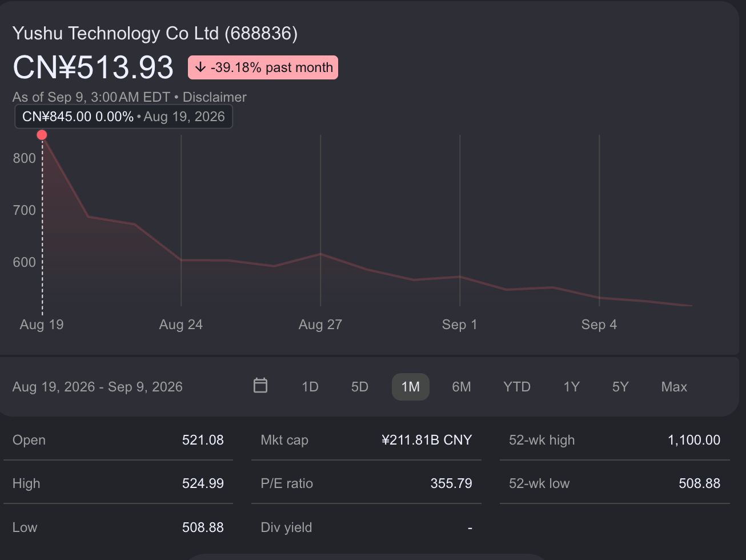Viewport: 746px width, 560px height.
Task: Click the As of Sep 9, 3:00 AM EDT timestamp
Action: click(x=91, y=97)
